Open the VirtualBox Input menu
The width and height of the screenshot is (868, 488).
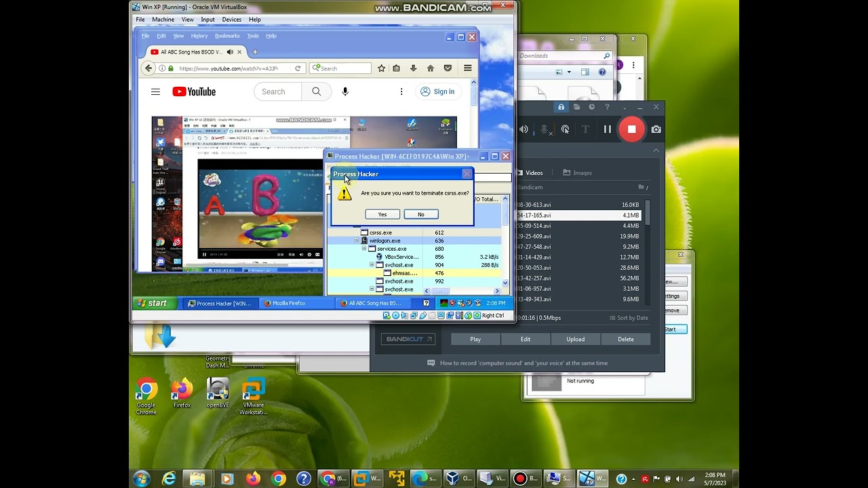(208, 20)
